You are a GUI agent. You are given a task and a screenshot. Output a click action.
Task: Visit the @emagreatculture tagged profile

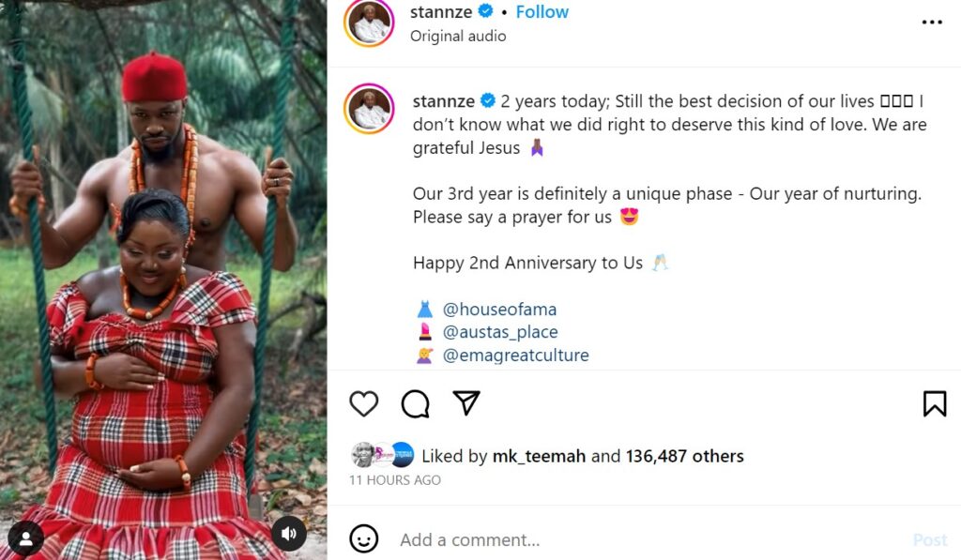[x=515, y=356]
